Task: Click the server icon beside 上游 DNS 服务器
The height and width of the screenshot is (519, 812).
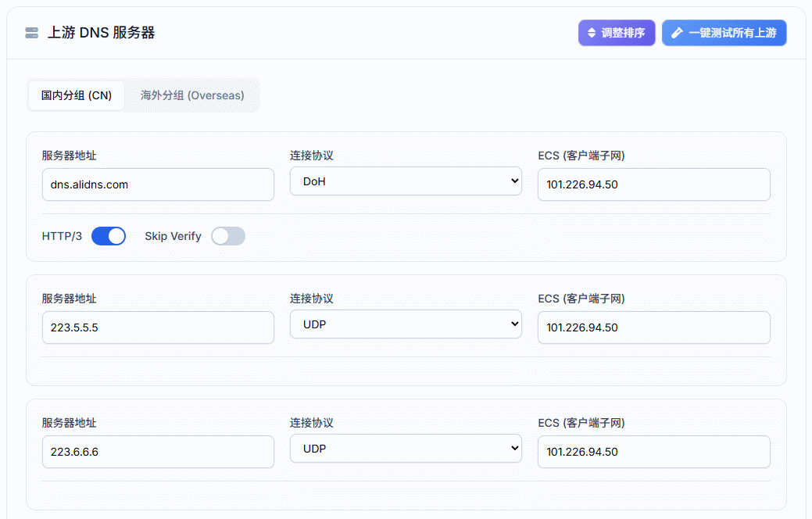Action: coord(31,33)
